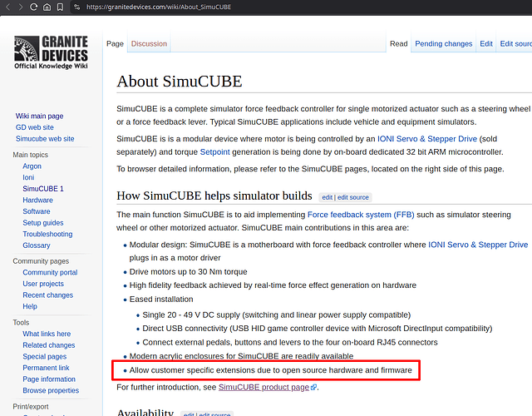Visit the Community portal
Image resolution: width=532 pixels, height=416 pixels.
click(x=50, y=272)
